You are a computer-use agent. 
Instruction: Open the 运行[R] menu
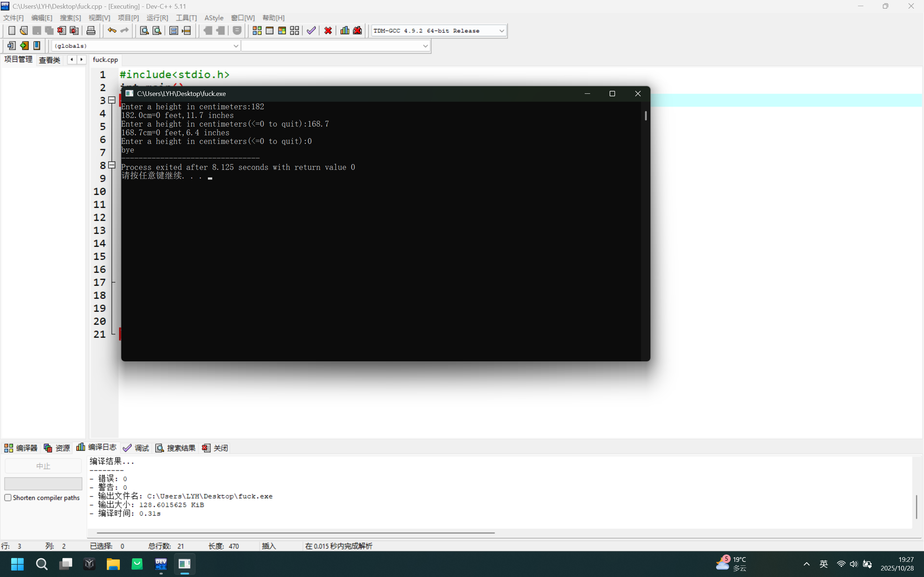(x=157, y=18)
